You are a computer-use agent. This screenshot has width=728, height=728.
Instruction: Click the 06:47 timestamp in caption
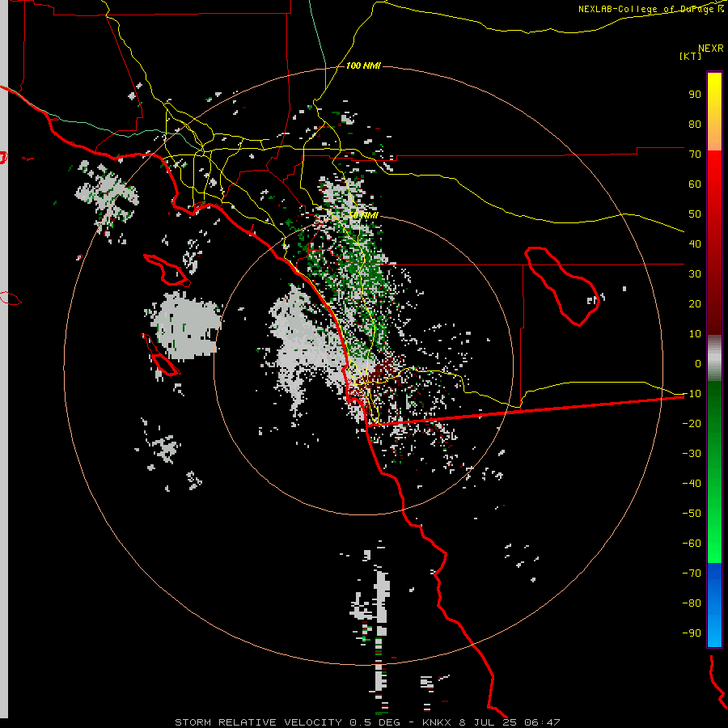coord(542,722)
